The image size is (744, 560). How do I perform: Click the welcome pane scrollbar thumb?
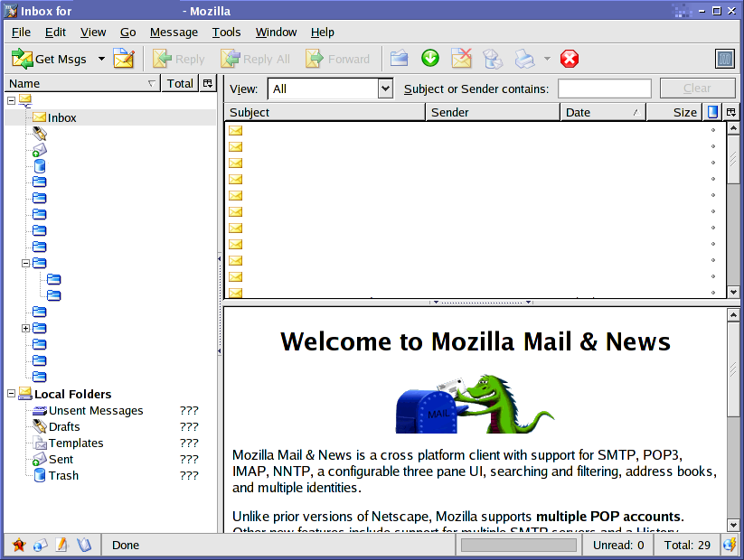[x=733, y=369]
